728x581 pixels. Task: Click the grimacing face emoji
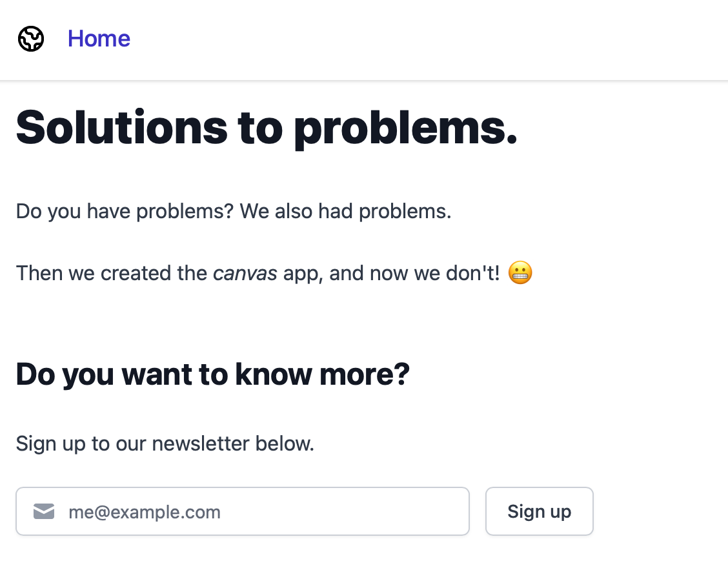pos(520,273)
